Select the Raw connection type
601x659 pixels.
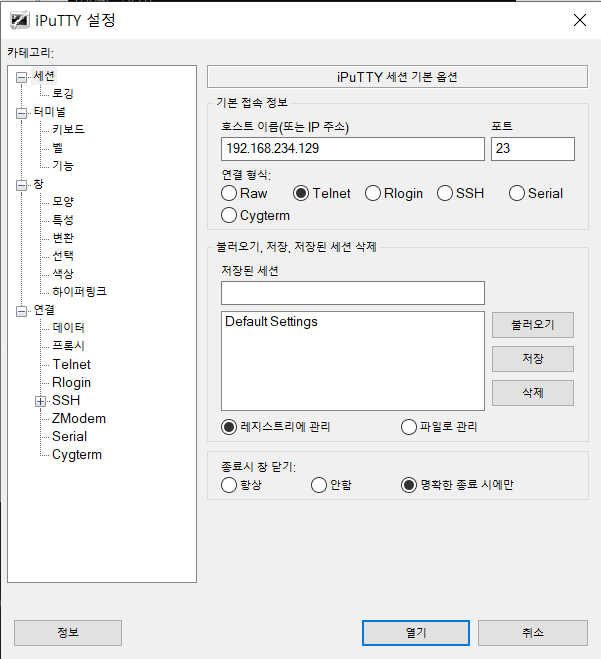click(x=229, y=193)
